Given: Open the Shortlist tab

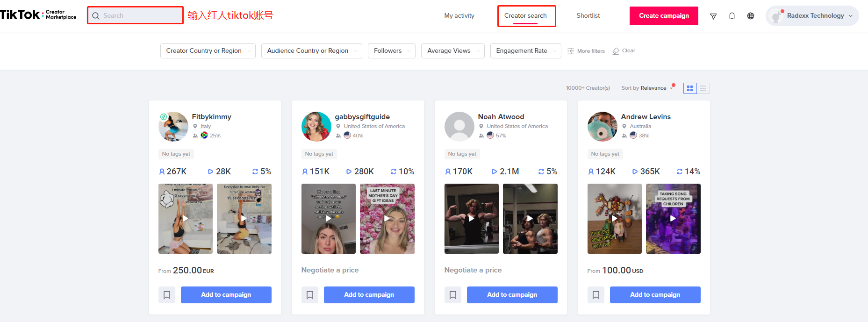Looking at the screenshot, I should point(588,16).
